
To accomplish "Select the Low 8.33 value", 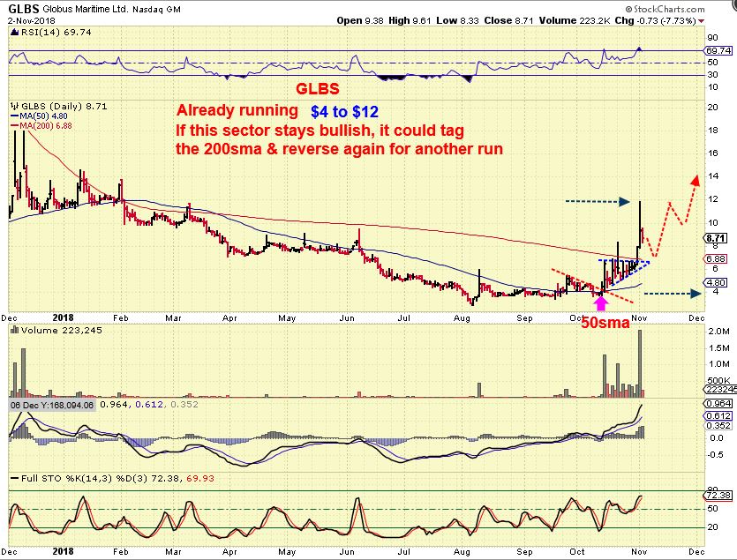I will (x=457, y=20).
